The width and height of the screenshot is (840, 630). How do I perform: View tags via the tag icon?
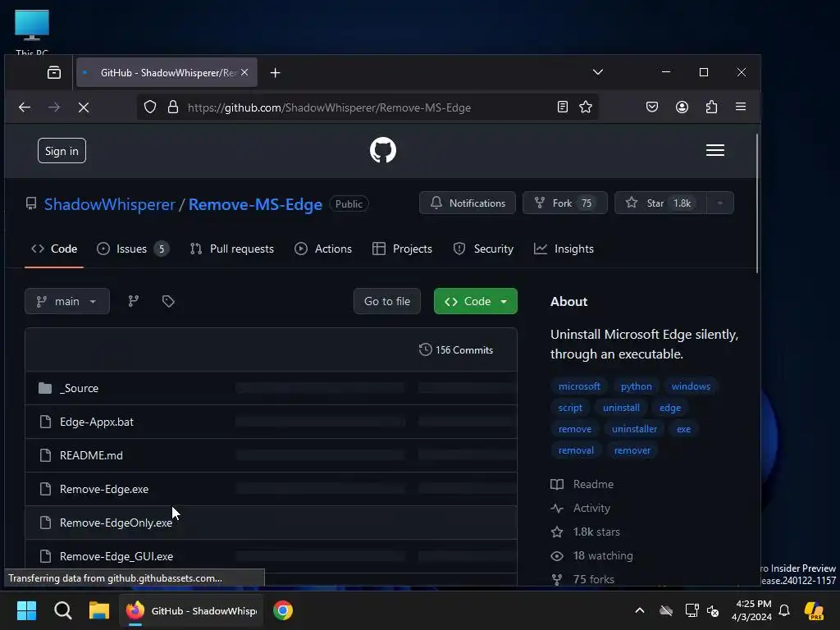(x=168, y=301)
